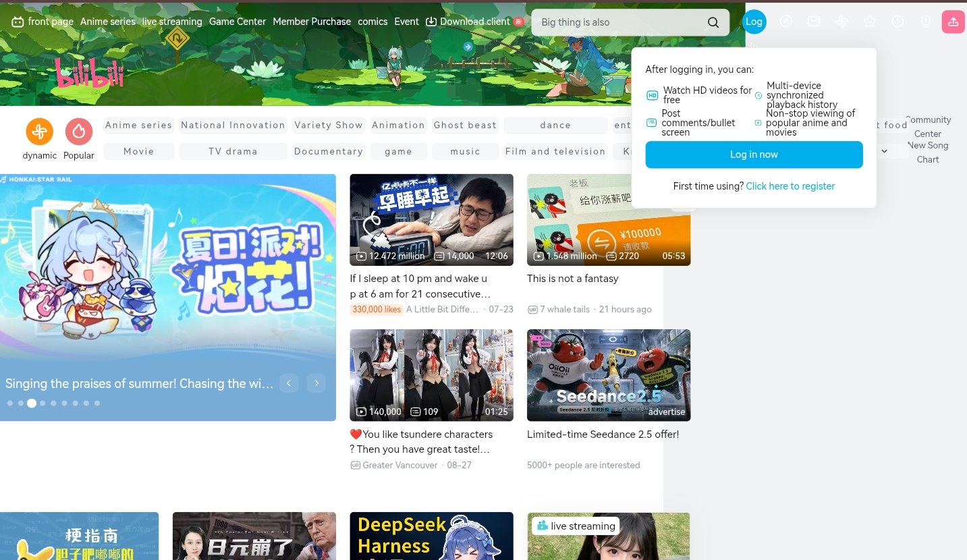Show next carousel slide with right arrow

coord(316,383)
